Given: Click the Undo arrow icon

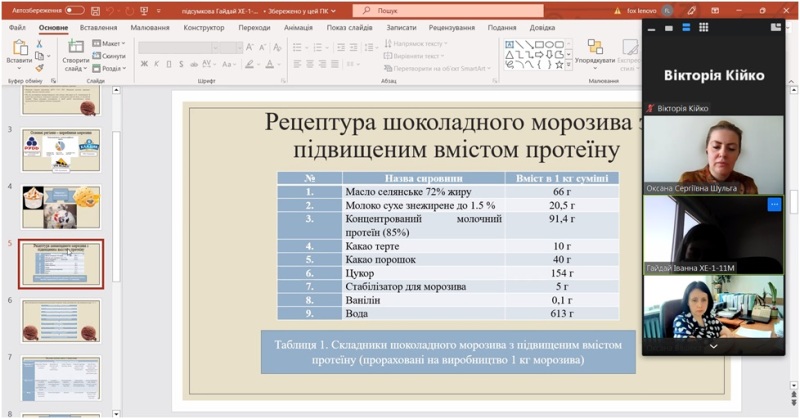Looking at the screenshot, I should tap(111, 10).
